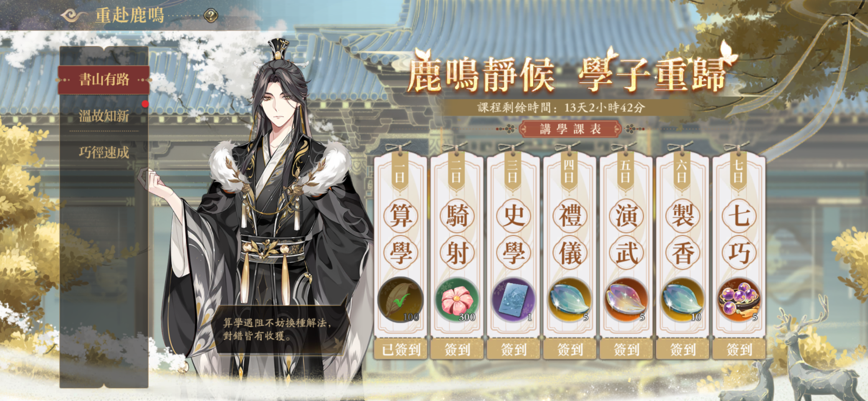Click the 簽到 button under 禮儀
The height and width of the screenshot is (401, 868).
[570, 350]
